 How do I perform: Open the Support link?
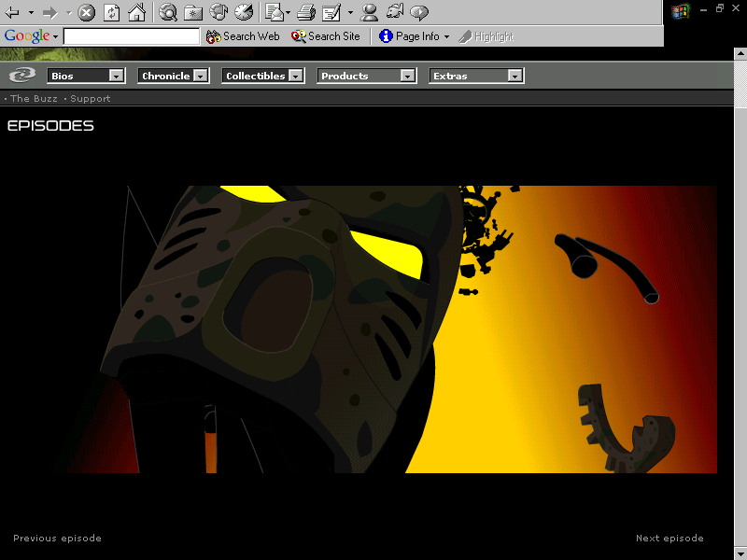91,98
